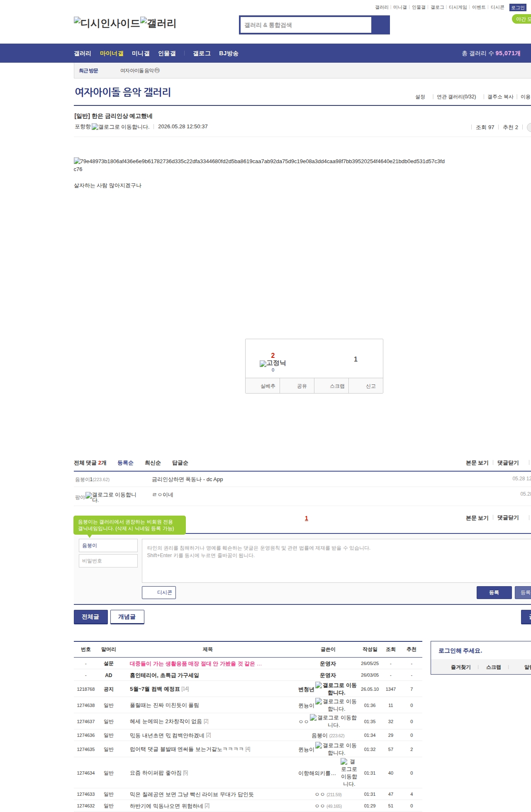This screenshot has height=812, width=531.
Task: Open 이벤트 in the top utility links
Action: click(479, 7)
